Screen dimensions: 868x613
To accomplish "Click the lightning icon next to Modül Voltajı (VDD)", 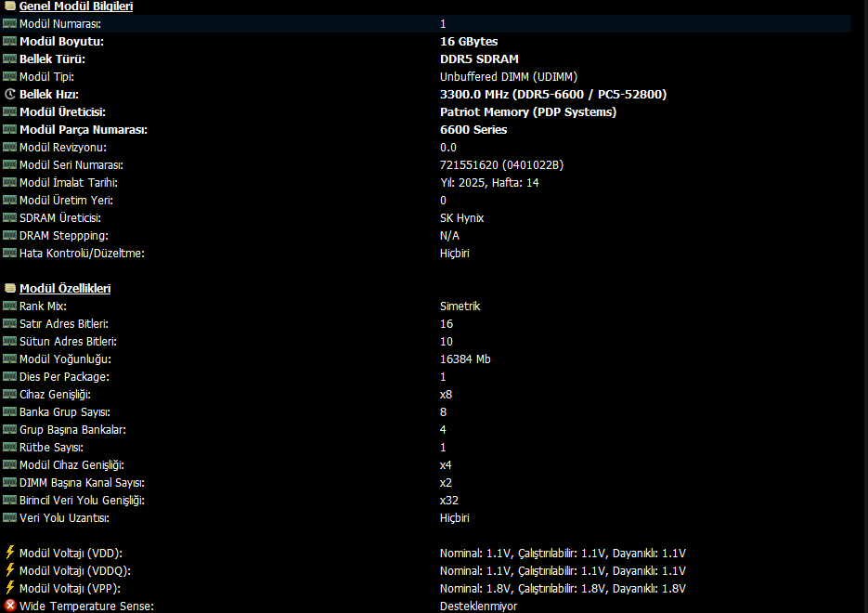I will (9, 552).
